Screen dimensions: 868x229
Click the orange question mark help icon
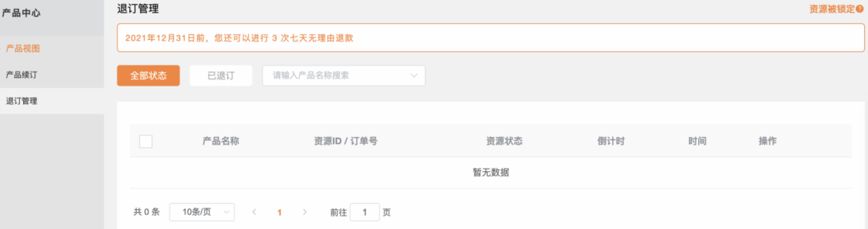pos(860,9)
